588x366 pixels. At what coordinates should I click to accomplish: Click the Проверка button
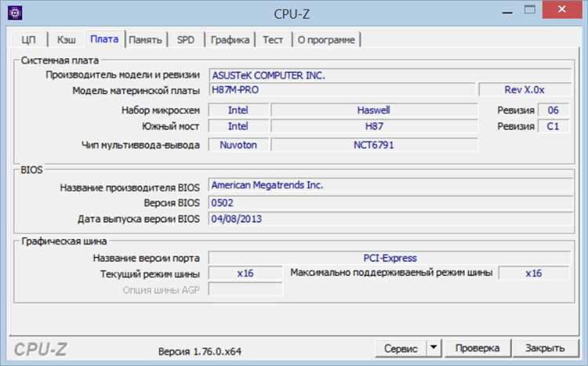pos(477,348)
